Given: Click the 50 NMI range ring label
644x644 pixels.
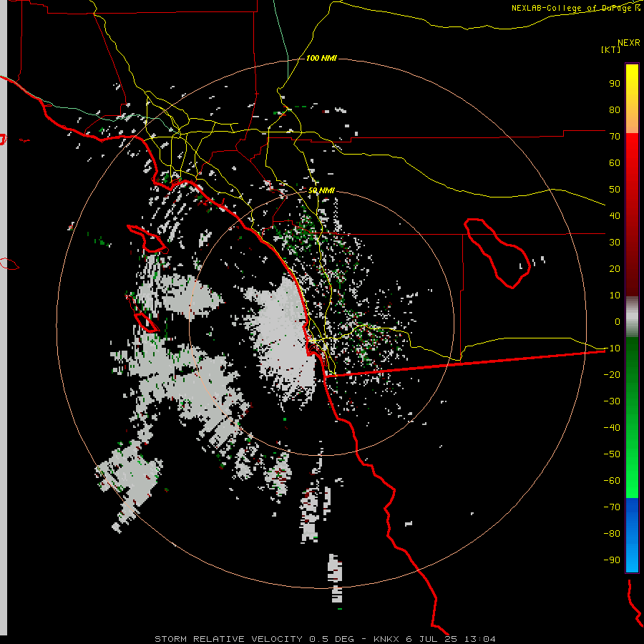Looking at the screenshot, I should 321,190.
